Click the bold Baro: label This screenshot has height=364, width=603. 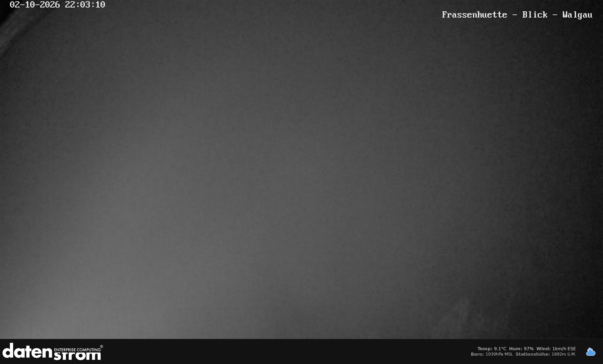pyautogui.click(x=478, y=354)
